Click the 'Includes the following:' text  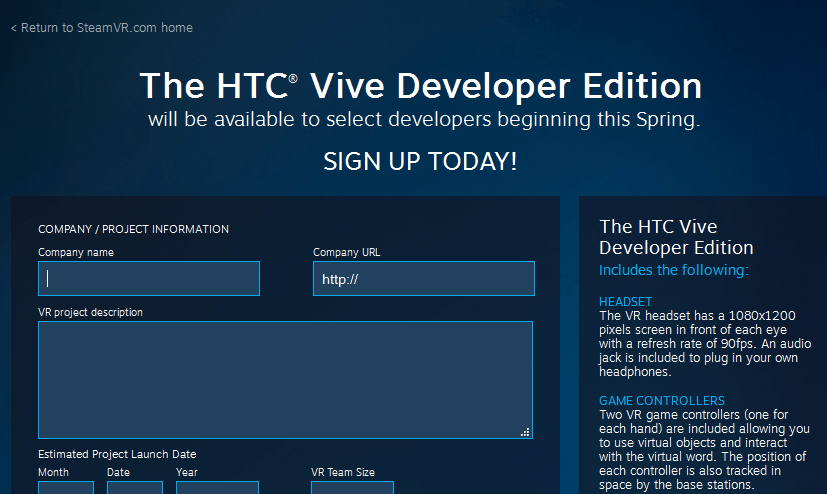point(674,270)
